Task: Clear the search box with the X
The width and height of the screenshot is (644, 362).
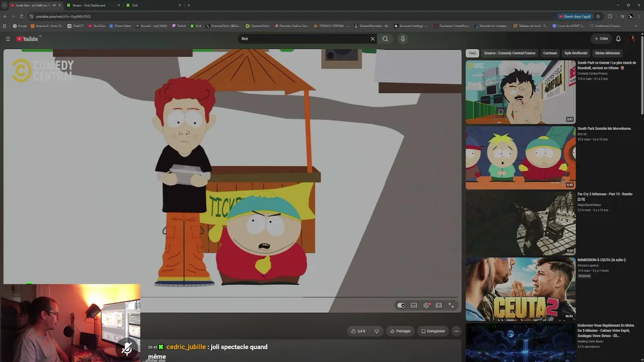Action: 373,39
